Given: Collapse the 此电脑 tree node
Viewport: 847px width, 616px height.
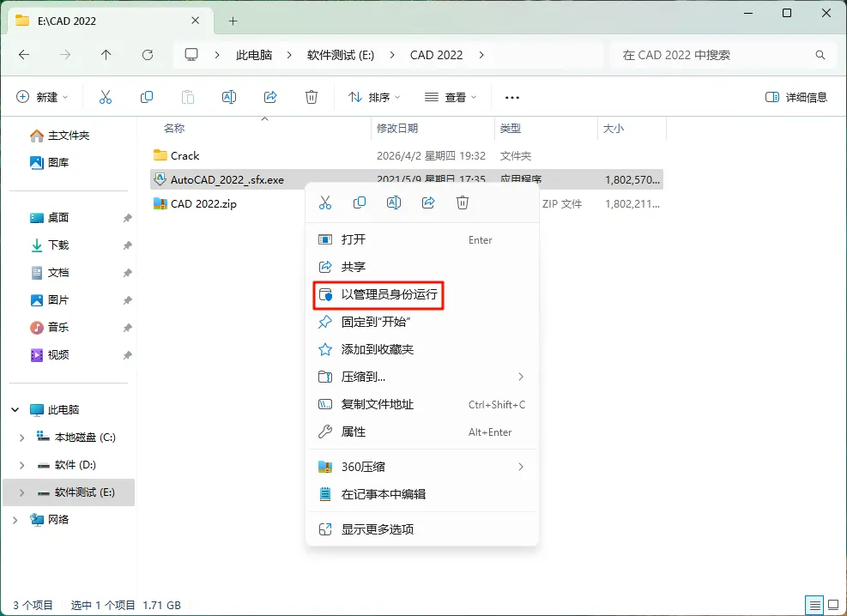Looking at the screenshot, I should pyautogui.click(x=15, y=410).
